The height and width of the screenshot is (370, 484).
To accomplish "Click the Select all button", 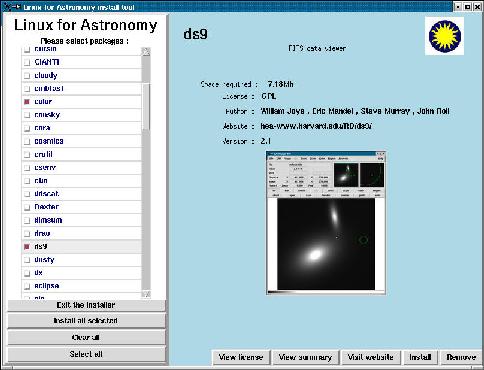I will 86,354.
